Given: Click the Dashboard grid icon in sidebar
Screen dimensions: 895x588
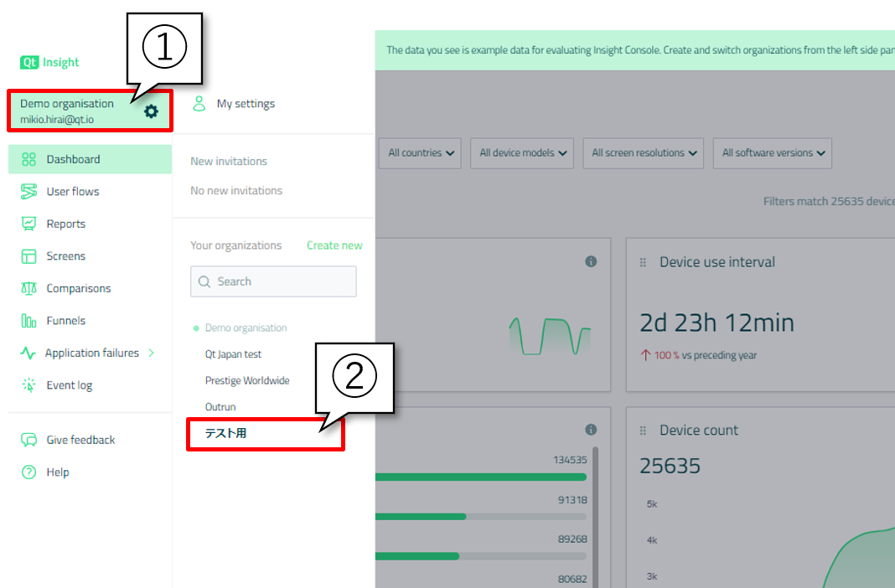Looking at the screenshot, I should point(29,159).
